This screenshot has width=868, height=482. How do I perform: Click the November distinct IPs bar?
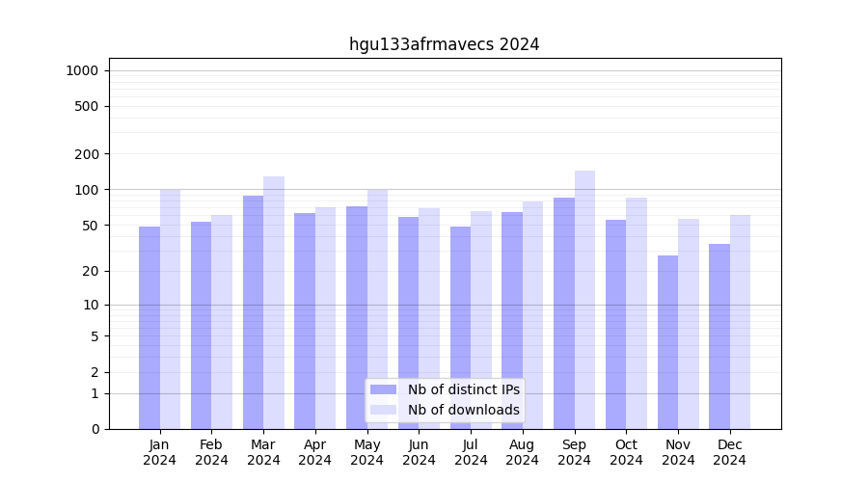click(x=667, y=342)
